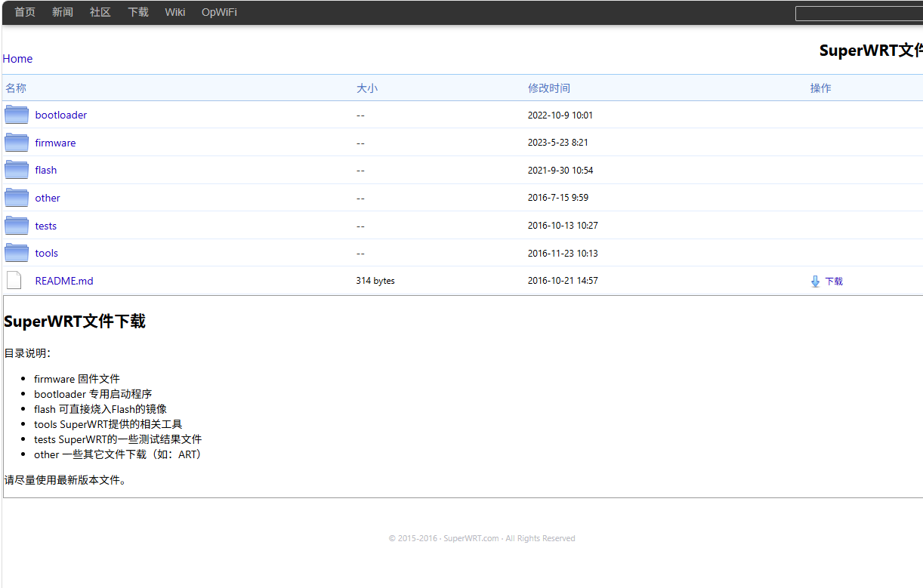Click the date 2023-5-23 8:21
923x588 pixels.
click(558, 143)
